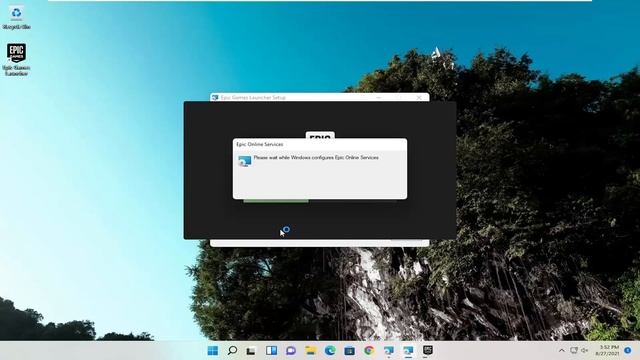Launch Microsoft Edge from the taskbar
Screen dimensions: 640x360
point(330,351)
